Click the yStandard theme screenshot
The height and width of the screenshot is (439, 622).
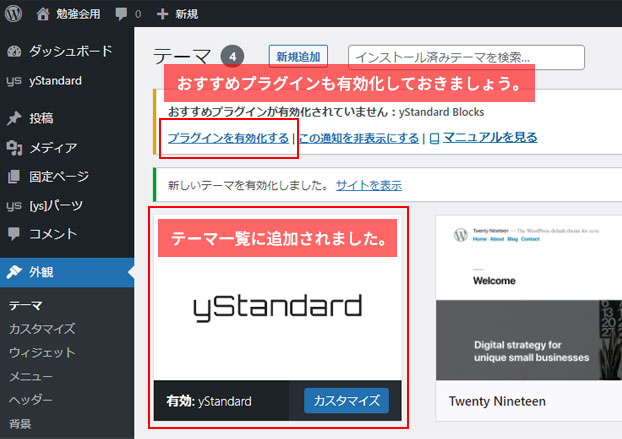(278, 298)
